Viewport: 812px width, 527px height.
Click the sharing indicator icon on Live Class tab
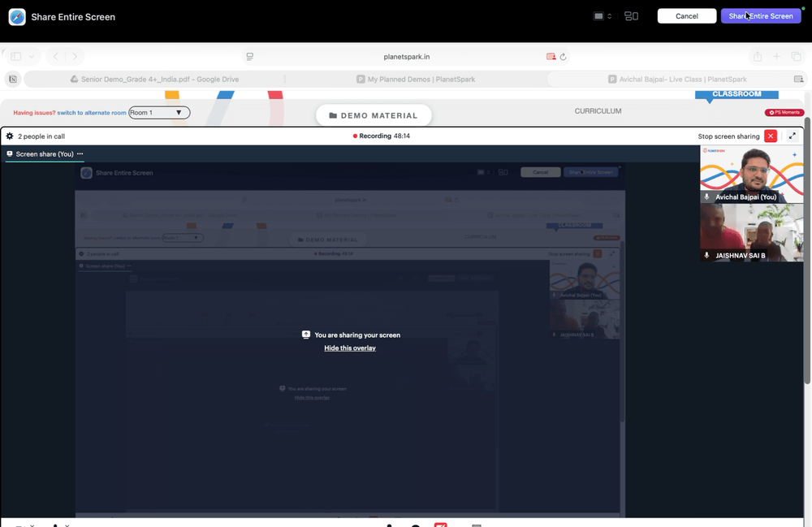[x=798, y=80]
